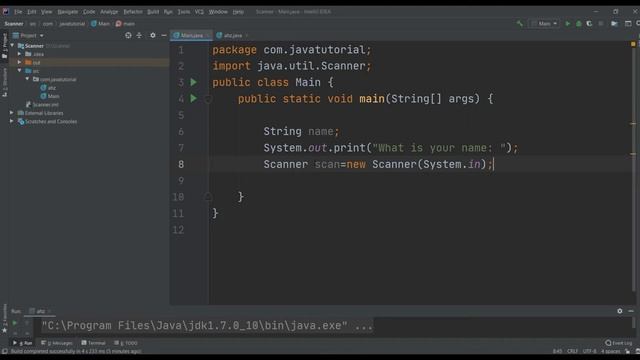Expand the .idea folder

click(19, 54)
